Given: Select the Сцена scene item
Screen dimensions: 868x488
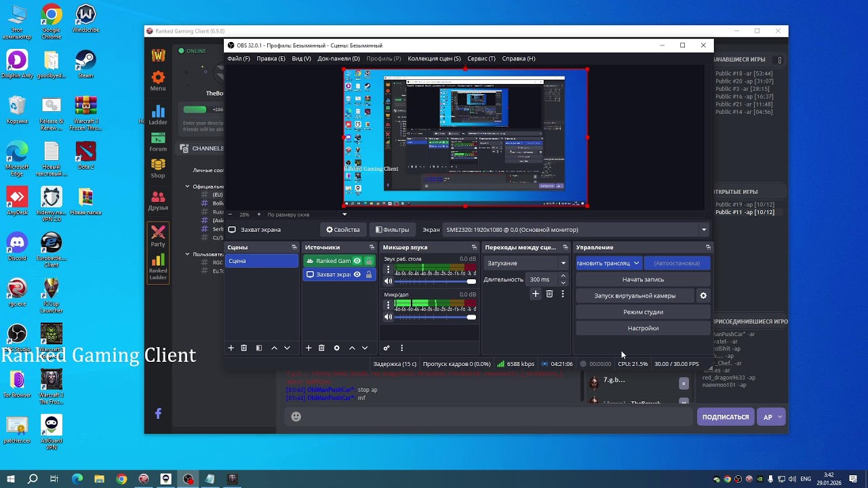Looking at the screenshot, I should [x=262, y=261].
